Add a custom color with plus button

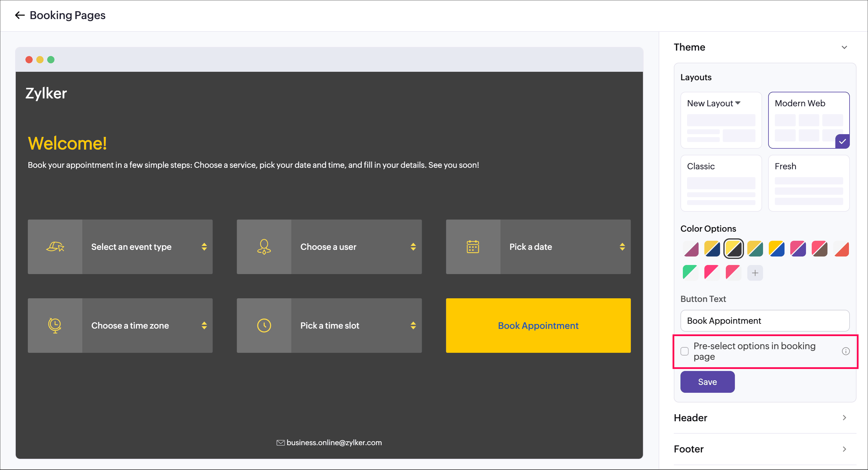(x=755, y=273)
